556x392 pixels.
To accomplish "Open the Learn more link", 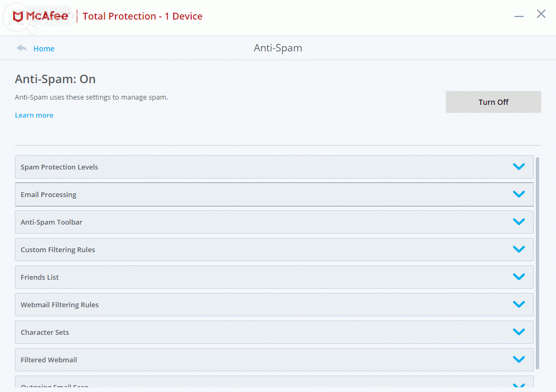I will [x=34, y=115].
